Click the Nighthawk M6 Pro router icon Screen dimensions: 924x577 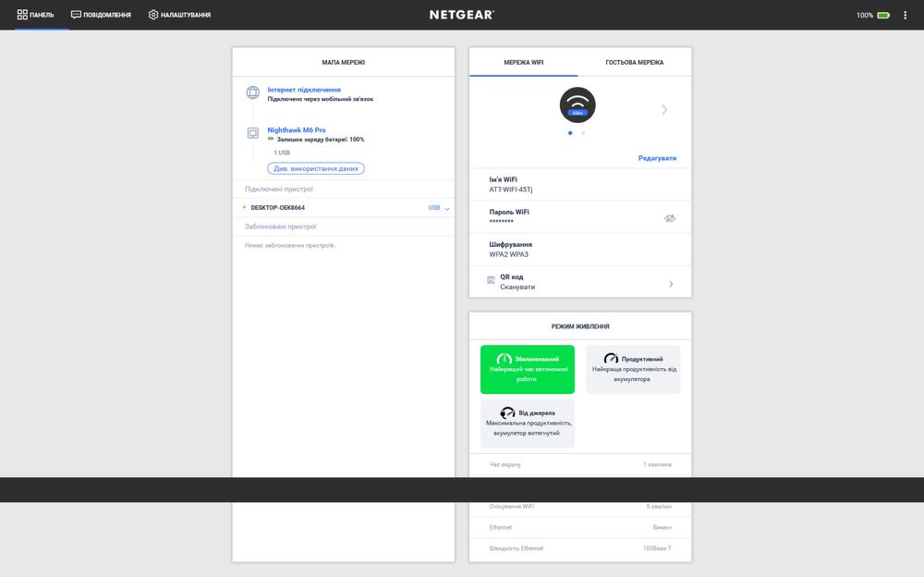tap(253, 133)
